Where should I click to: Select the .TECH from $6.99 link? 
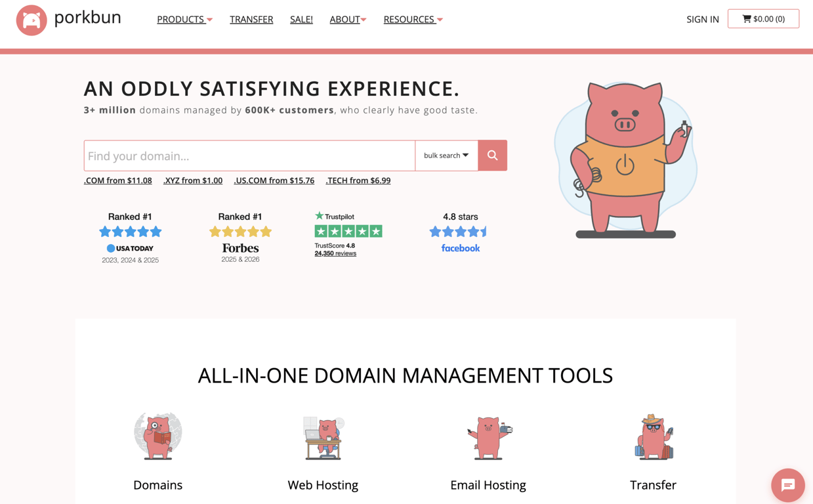tap(358, 180)
